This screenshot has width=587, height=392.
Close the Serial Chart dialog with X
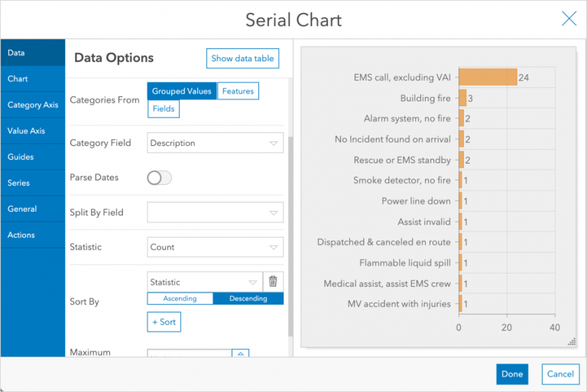click(x=569, y=19)
